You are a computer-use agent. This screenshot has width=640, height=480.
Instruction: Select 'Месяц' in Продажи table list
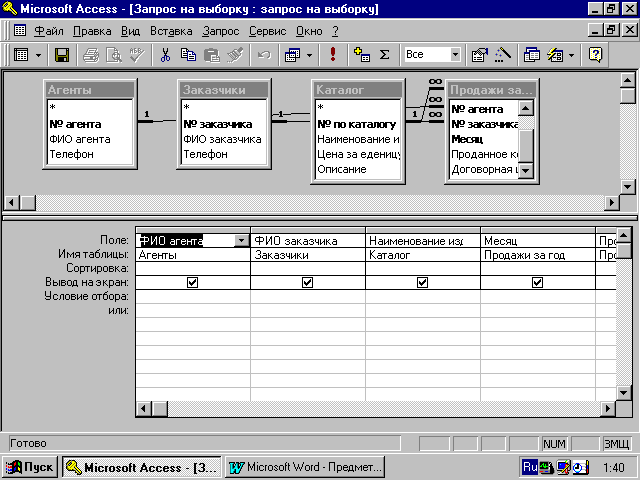467,139
